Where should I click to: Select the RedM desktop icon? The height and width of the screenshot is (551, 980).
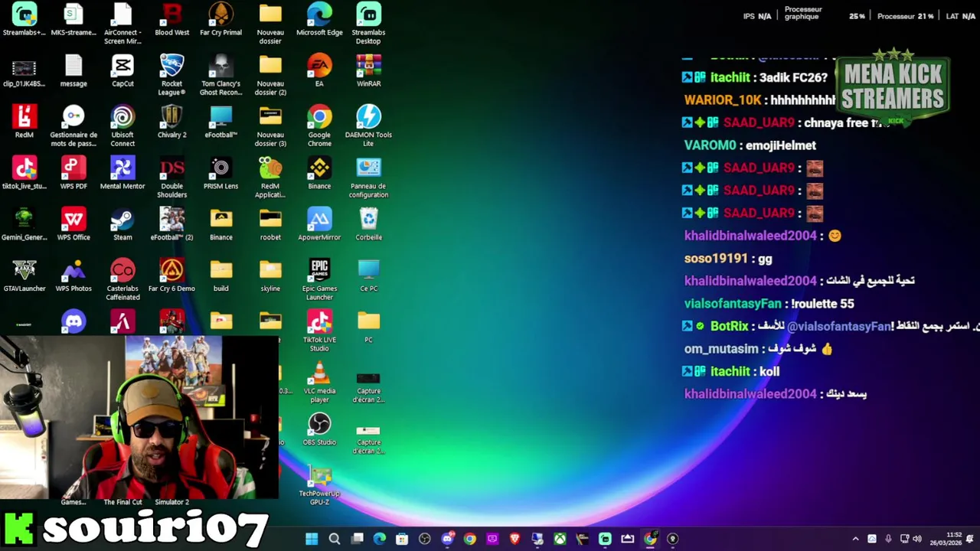[24, 122]
